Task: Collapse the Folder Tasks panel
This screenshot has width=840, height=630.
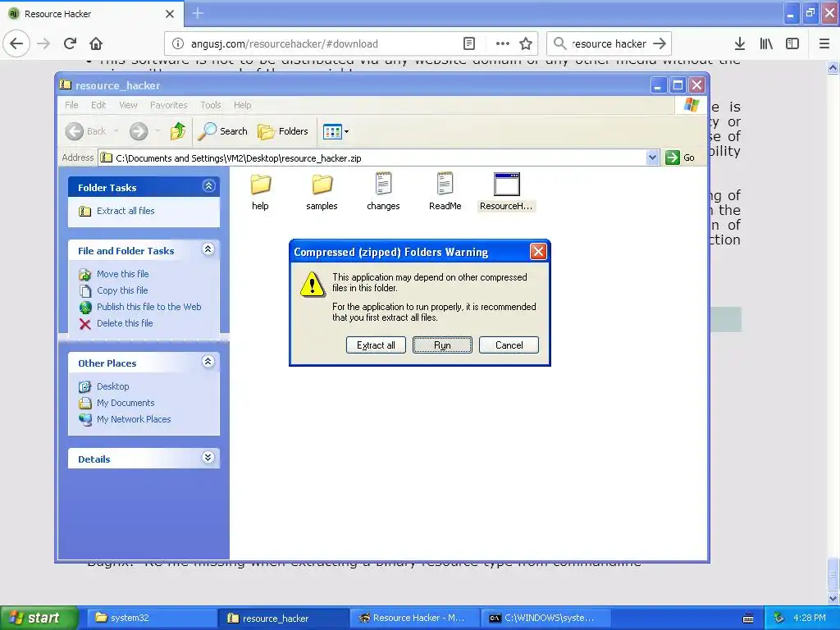Action: [208, 186]
